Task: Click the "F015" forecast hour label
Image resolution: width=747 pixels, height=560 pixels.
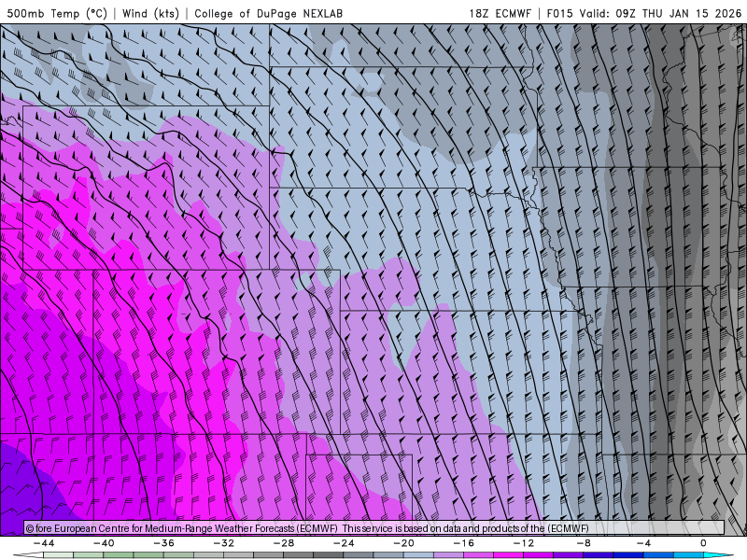Action: [559, 13]
